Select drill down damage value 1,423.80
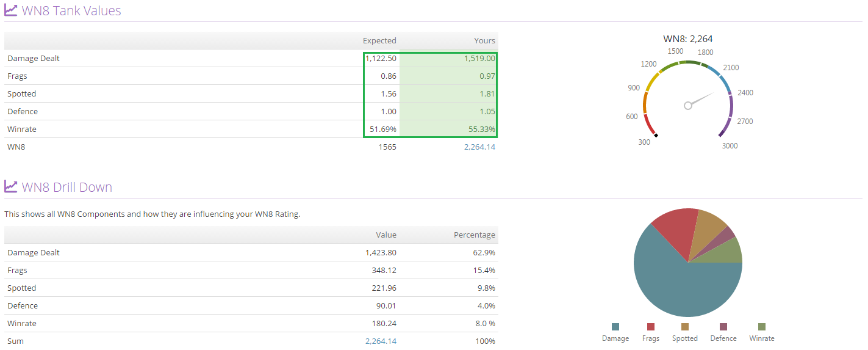 (x=381, y=252)
